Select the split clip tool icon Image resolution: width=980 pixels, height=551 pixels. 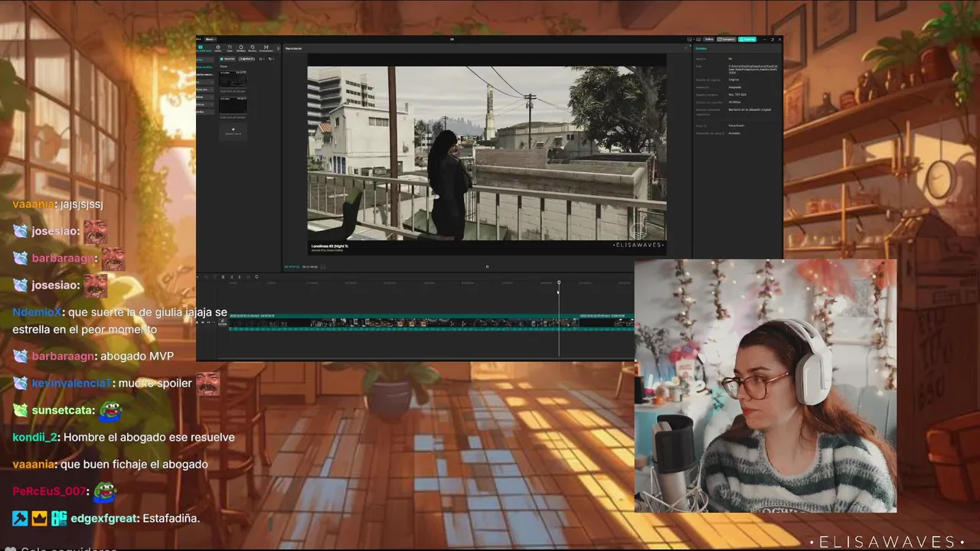click(x=223, y=277)
